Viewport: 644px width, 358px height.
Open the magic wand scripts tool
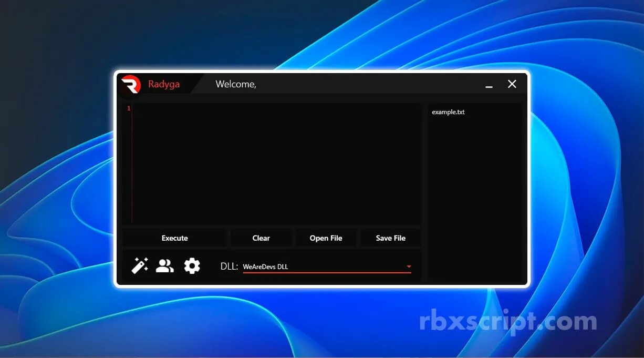pyautogui.click(x=140, y=265)
